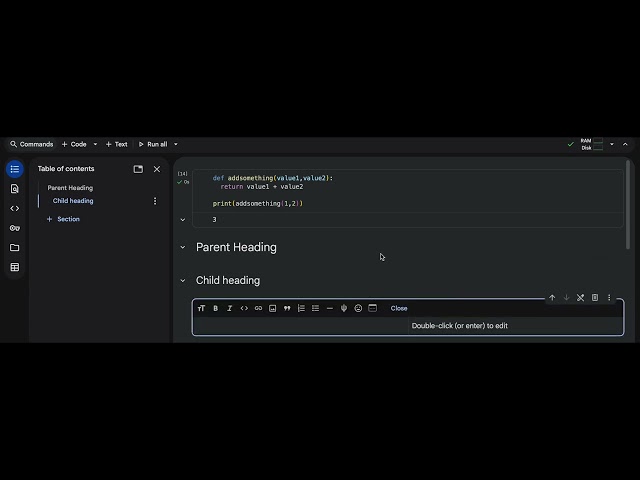
Task: Run all cells
Action: tap(153, 144)
